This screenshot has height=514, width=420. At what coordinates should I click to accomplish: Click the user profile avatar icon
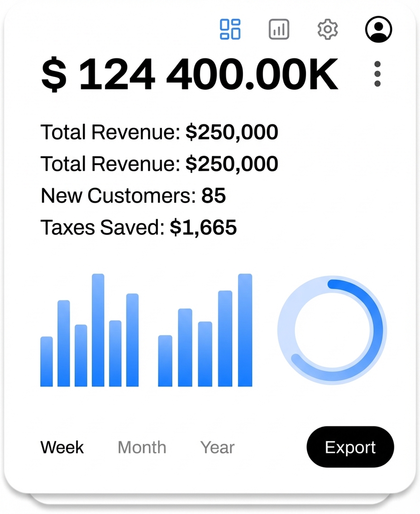click(x=378, y=29)
